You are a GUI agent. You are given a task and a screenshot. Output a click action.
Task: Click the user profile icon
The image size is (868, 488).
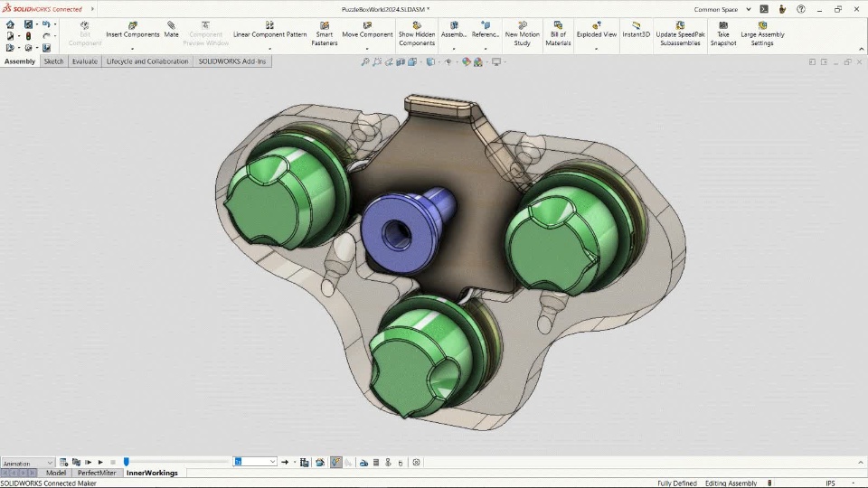782,9
